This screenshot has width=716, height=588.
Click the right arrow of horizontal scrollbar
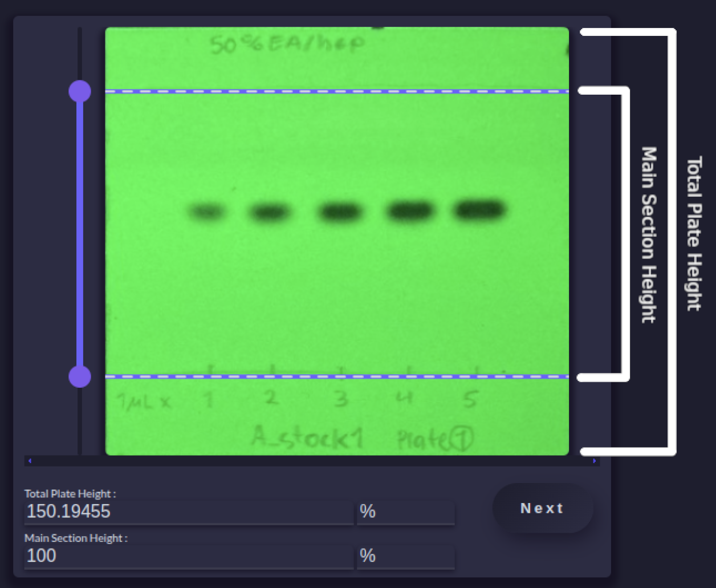point(594,461)
